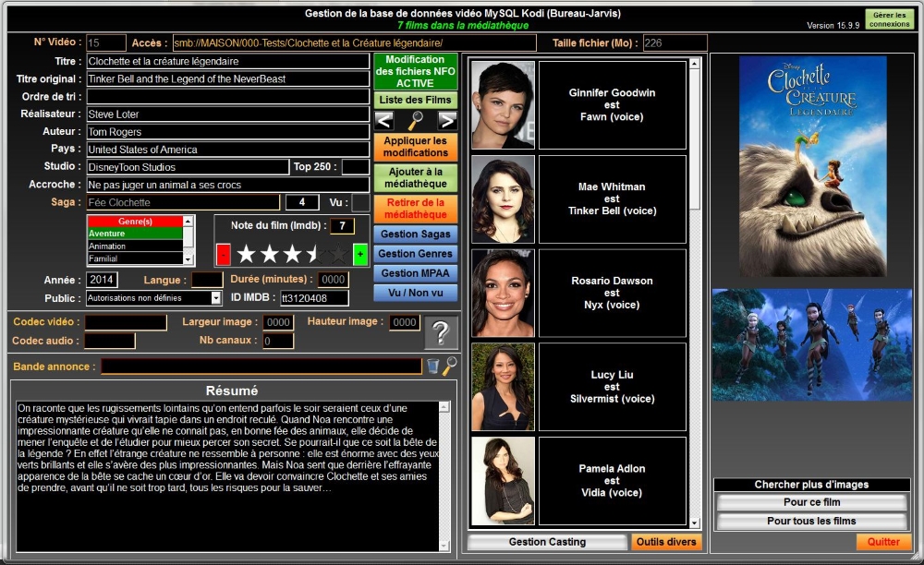This screenshot has height=565, width=924.
Task: Select Pamela Adlon's photo
Action: coord(503,481)
